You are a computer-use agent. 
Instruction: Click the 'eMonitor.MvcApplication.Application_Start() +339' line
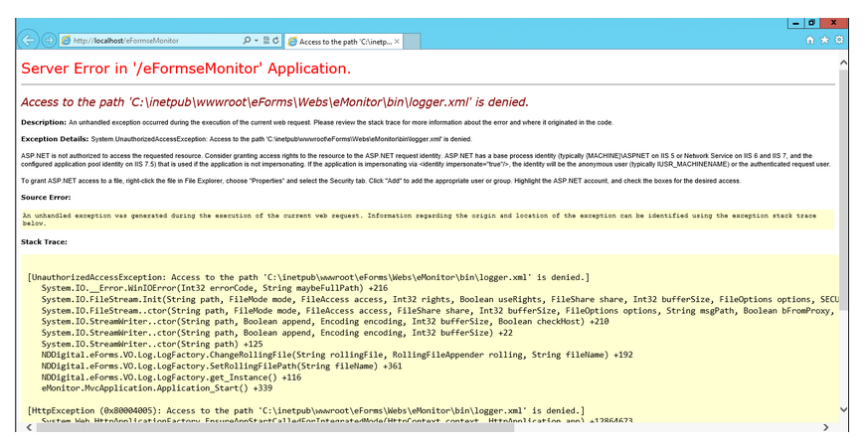click(157, 388)
